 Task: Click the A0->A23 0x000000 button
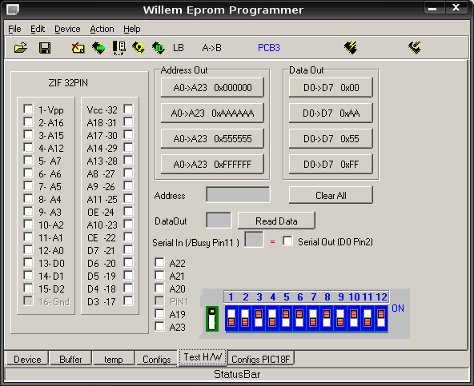[212, 87]
